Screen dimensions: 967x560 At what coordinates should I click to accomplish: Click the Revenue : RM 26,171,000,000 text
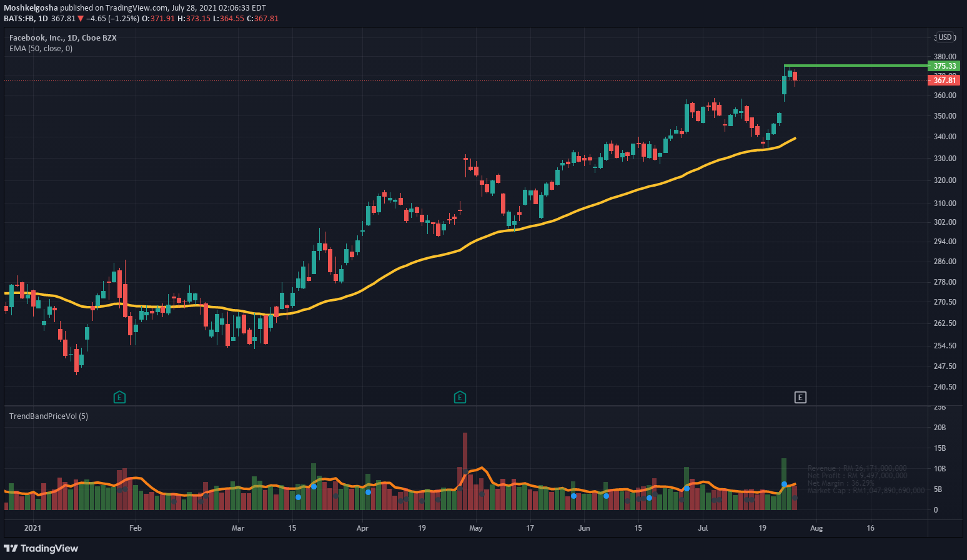tap(857, 468)
